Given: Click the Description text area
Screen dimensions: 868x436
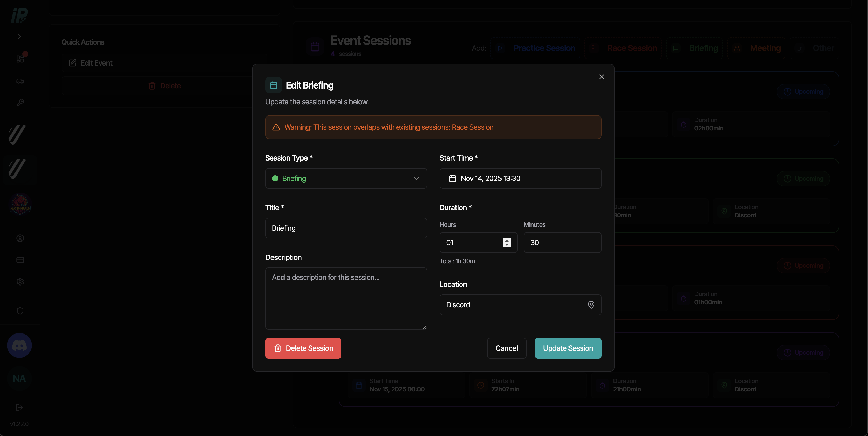Looking at the screenshot, I should click(346, 298).
